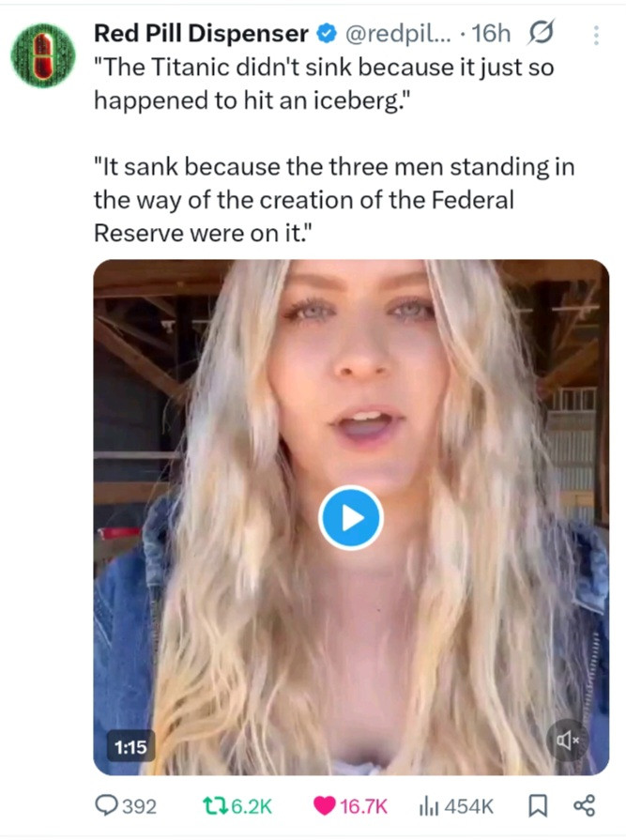
Task: Click the slashed-circle Grok icon
Action: coord(542,35)
